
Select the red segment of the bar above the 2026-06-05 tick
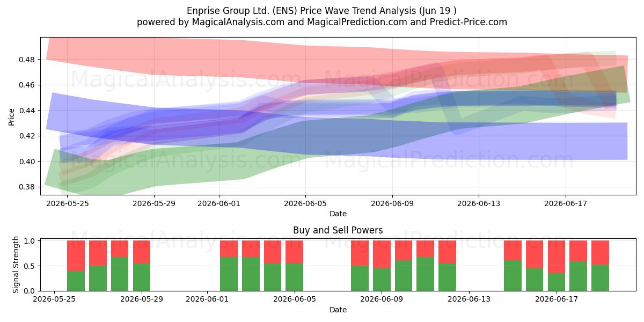tap(295, 252)
